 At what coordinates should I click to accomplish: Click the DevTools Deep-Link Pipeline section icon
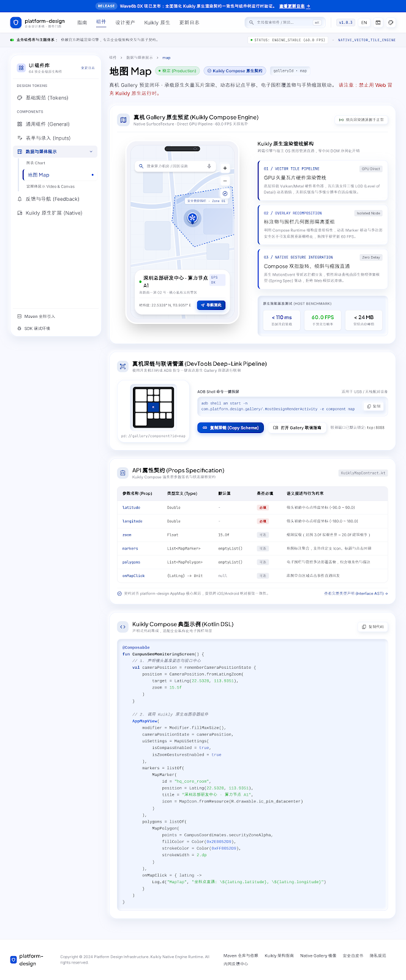coord(122,366)
